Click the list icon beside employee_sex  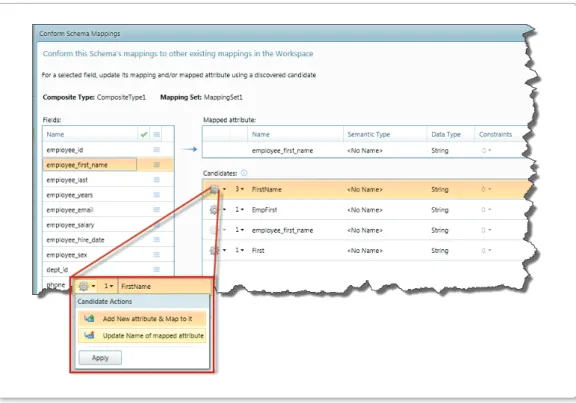coord(156,255)
